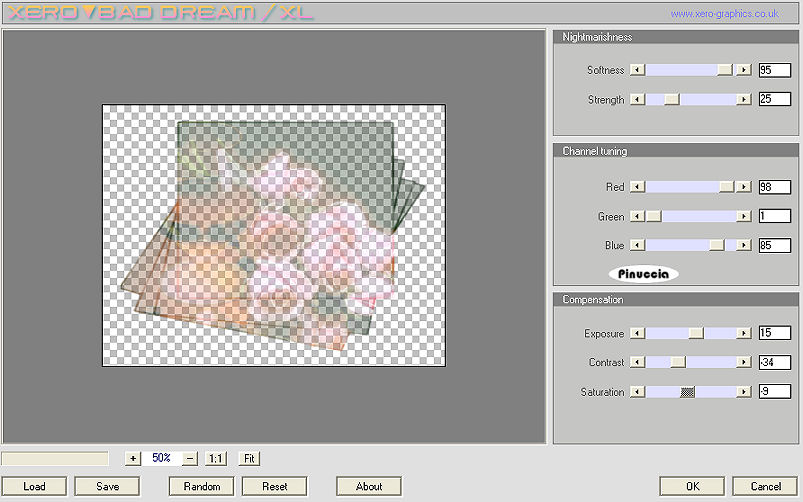This screenshot has height=502, width=803.
Task: Zoom in with the plus button
Action: (133, 458)
